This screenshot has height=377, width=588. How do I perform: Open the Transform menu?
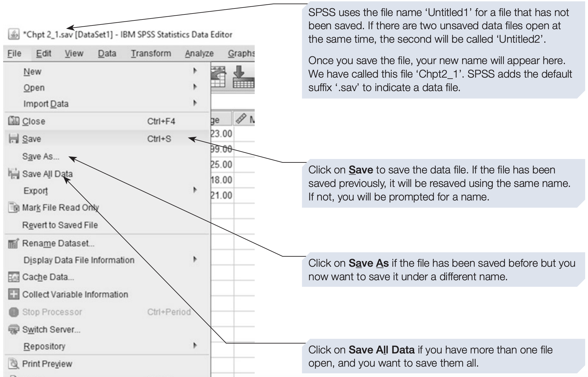pyautogui.click(x=151, y=54)
